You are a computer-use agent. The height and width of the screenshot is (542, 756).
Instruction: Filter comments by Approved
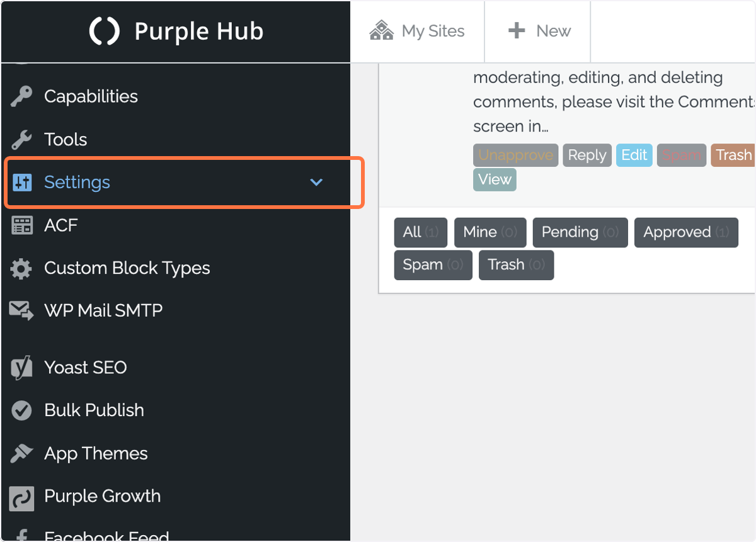click(686, 232)
